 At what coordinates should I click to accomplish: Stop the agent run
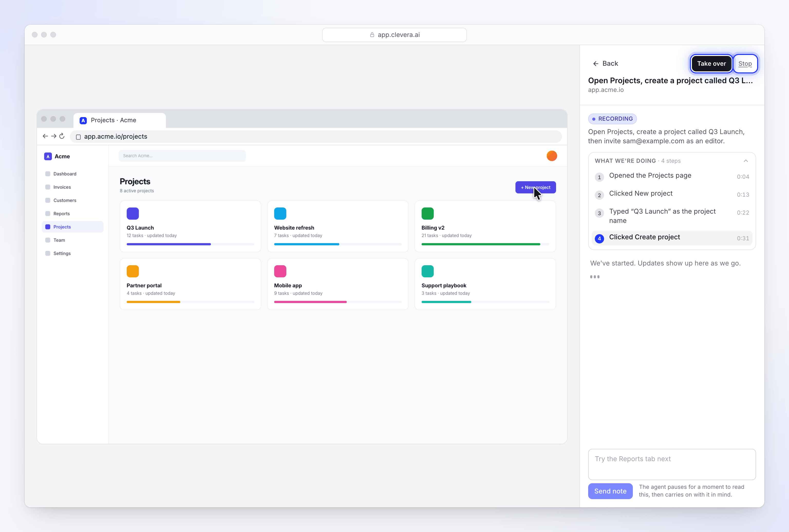745,63
